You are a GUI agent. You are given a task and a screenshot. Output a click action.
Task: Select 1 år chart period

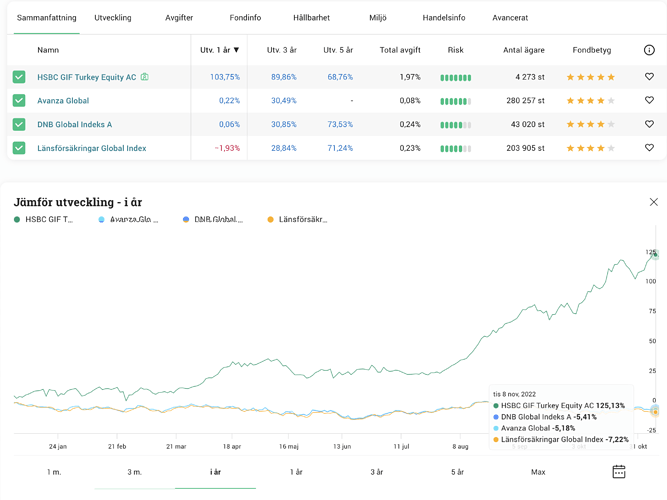(296, 471)
